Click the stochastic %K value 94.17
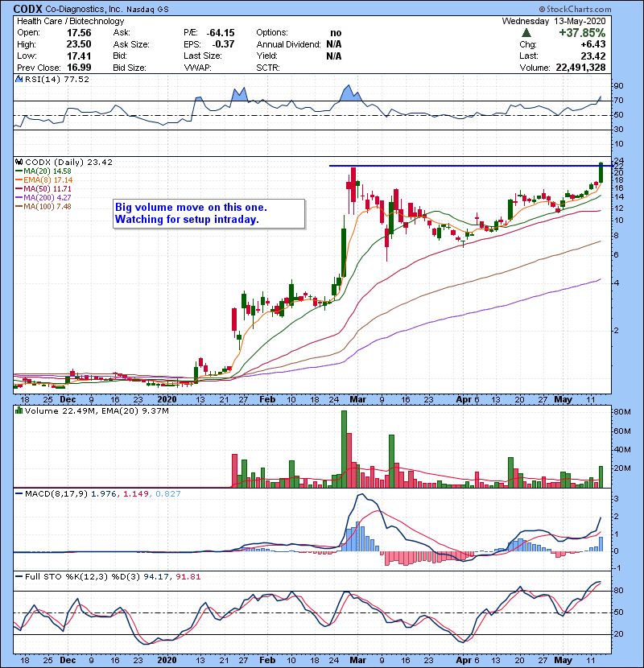 pos(155,577)
